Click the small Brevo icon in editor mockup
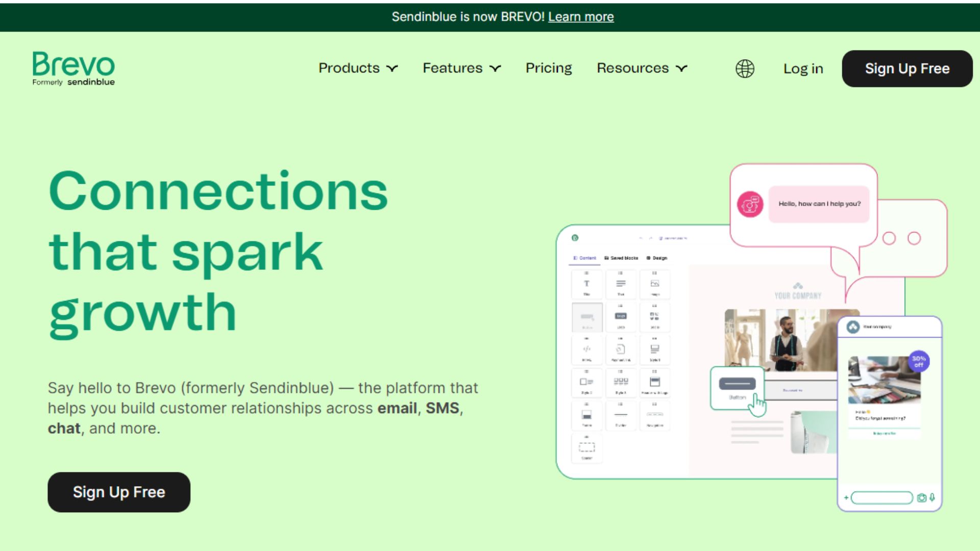The width and height of the screenshot is (980, 551). click(x=575, y=238)
